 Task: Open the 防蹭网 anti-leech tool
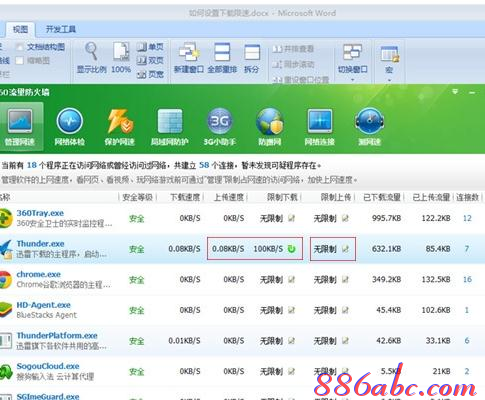pyautogui.click(x=269, y=127)
